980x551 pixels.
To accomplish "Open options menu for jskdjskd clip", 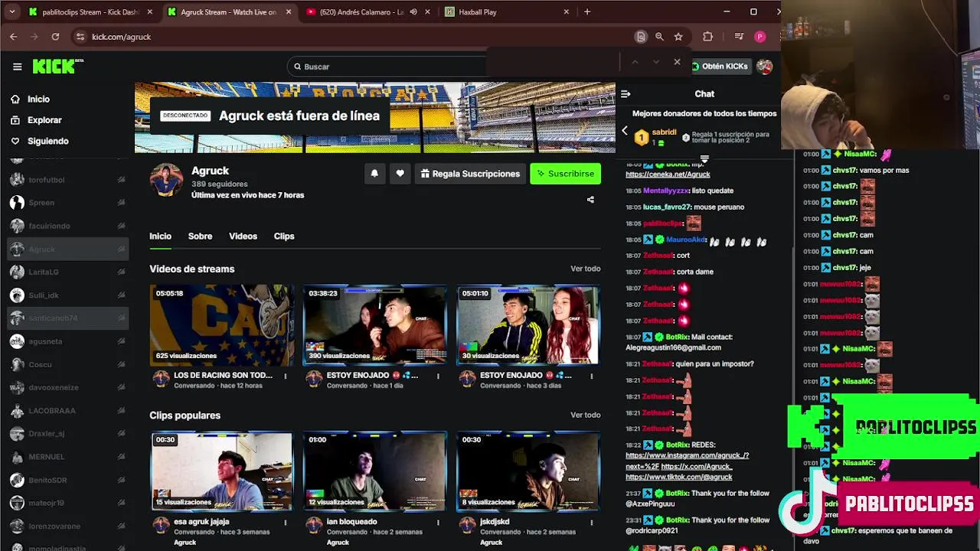I will point(591,523).
